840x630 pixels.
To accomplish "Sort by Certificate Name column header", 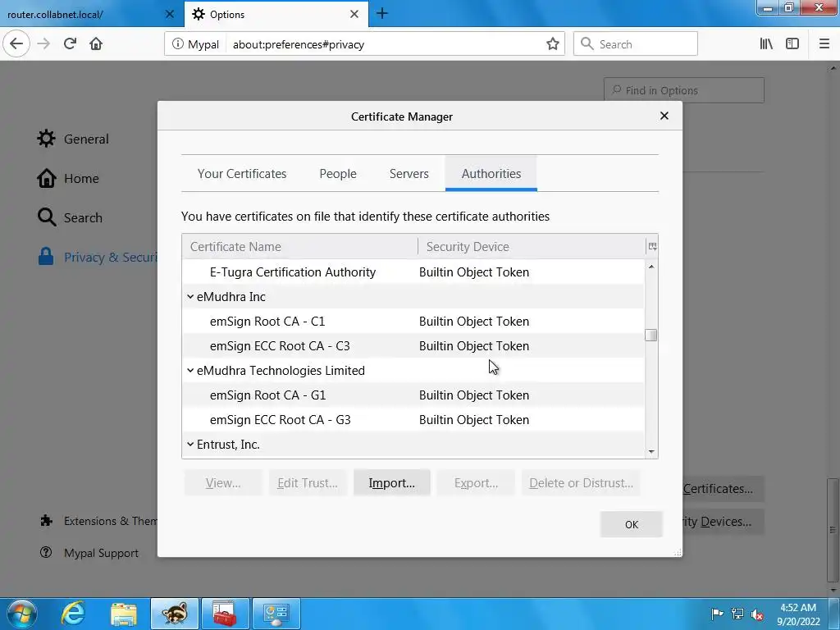I will (300, 246).
